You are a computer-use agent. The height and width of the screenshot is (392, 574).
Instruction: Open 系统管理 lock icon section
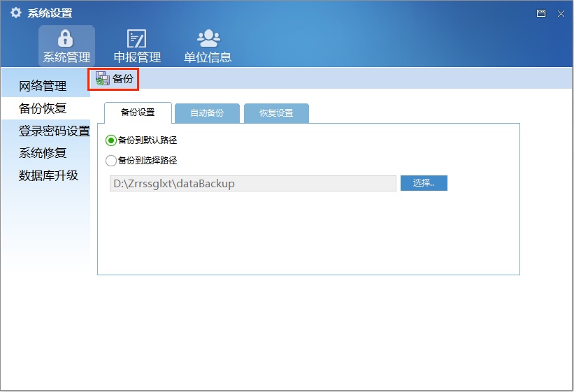tap(66, 46)
